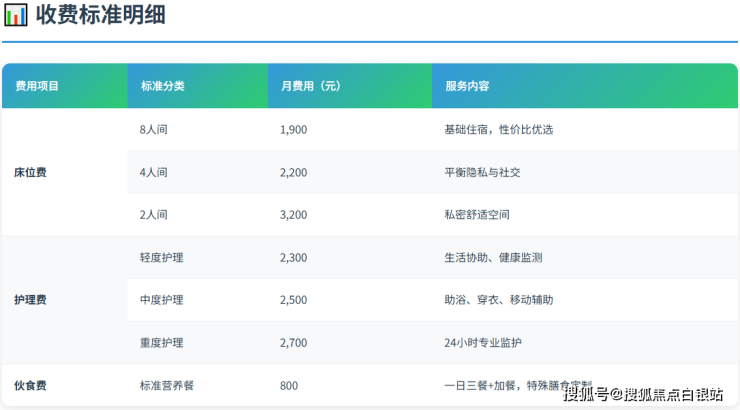Click the 1,900 monthly fee value
Image resolution: width=740 pixels, height=410 pixels.
pyautogui.click(x=293, y=130)
